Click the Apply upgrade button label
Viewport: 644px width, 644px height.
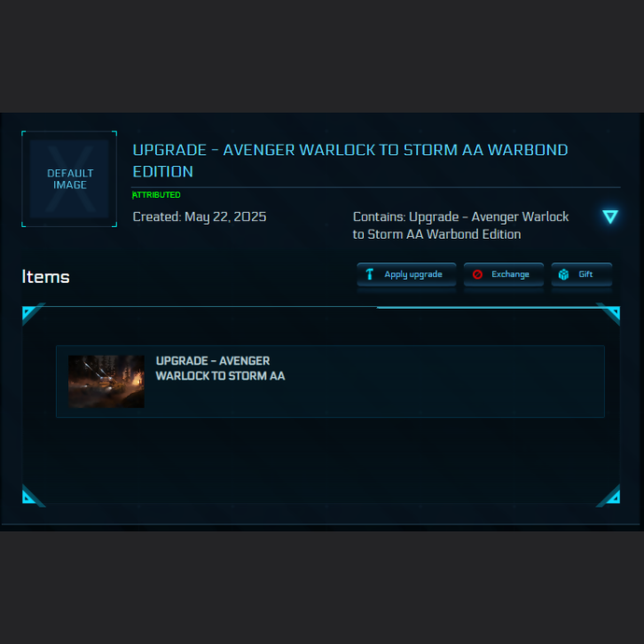[413, 274]
